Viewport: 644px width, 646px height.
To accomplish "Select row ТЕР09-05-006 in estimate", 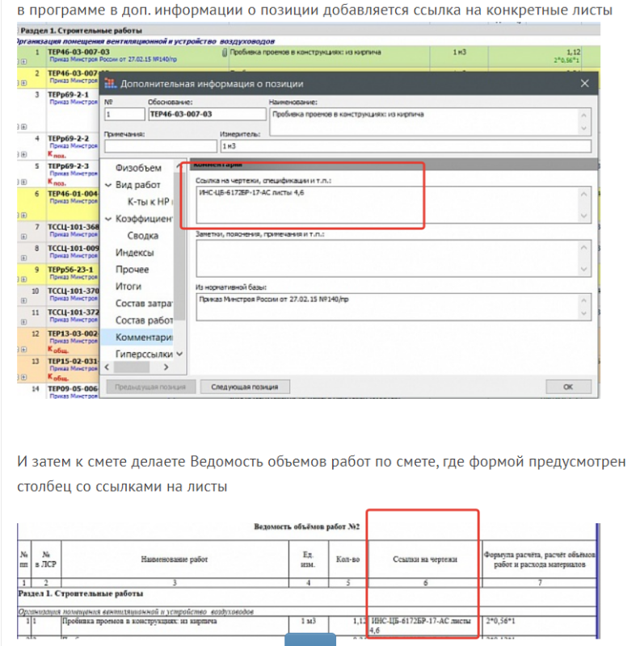I will click(74, 389).
